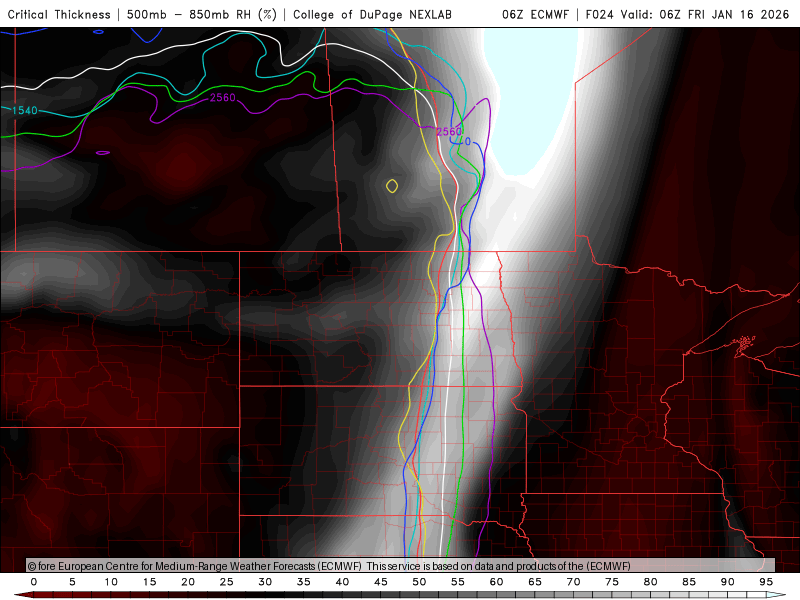Click the purple '2560' label beside blue 0 label
The height and width of the screenshot is (600, 800).
(x=449, y=132)
